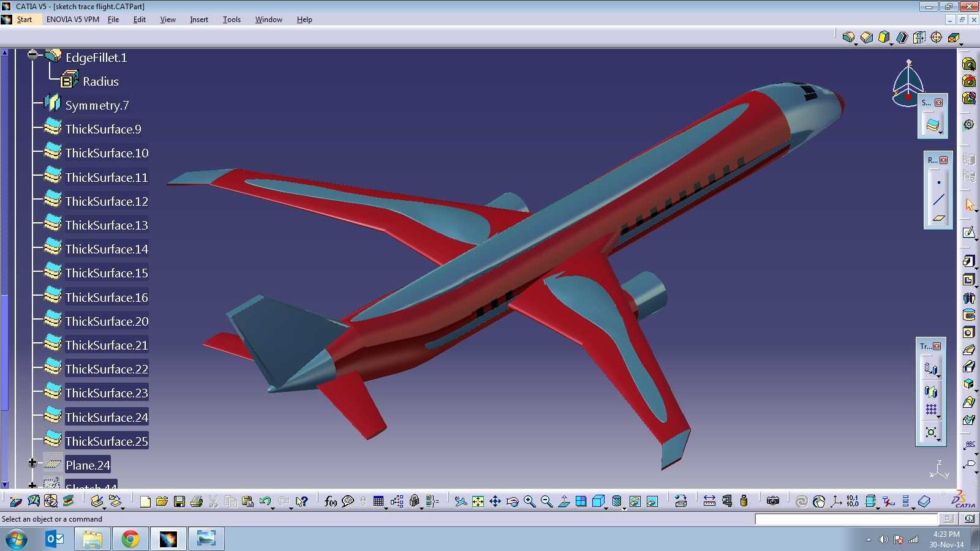980x551 pixels.
Task: Click the Select arrow tool
Action: pos(969,204)
